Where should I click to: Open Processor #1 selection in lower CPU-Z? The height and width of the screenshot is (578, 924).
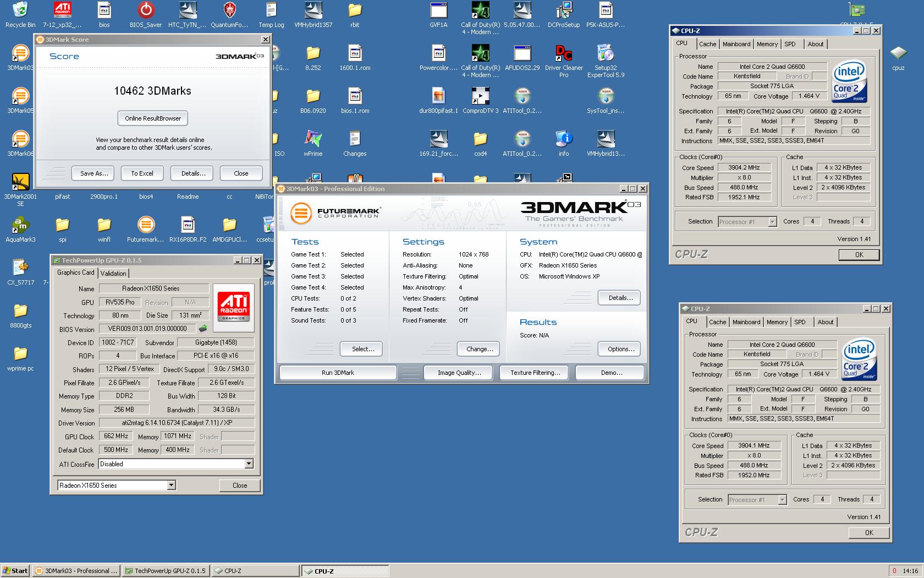pos(782,500)
